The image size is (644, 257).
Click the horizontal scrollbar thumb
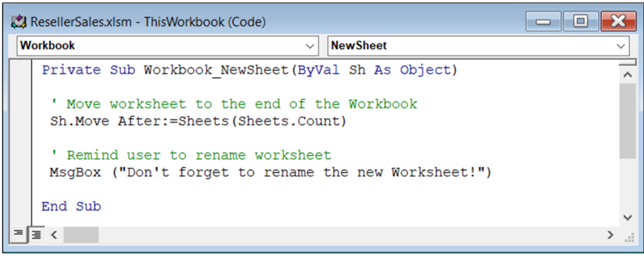coord(81,235)
